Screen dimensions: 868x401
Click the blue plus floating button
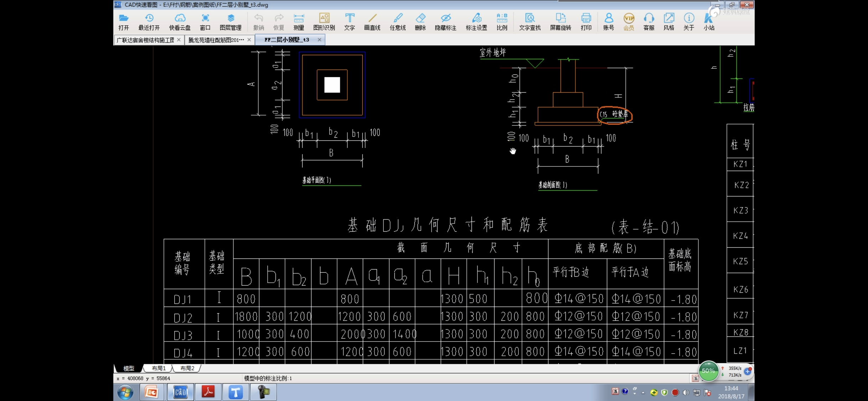click(748, 371)
